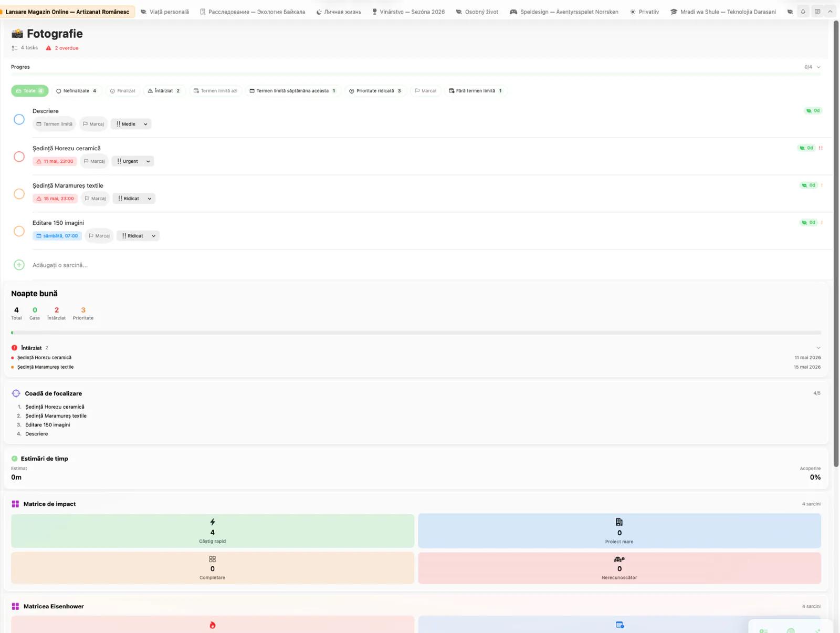Toggle the Toate filter chip

(30, 91)
